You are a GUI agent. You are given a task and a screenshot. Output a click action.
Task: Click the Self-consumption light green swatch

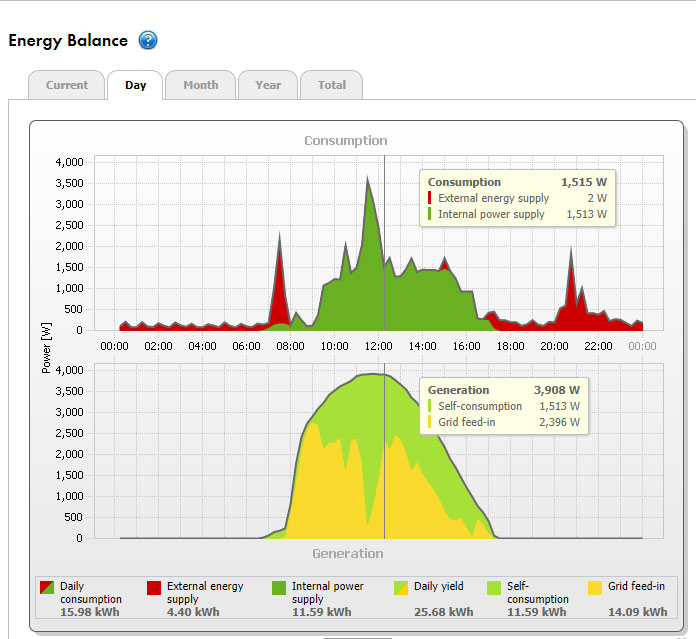pos(494,588)
